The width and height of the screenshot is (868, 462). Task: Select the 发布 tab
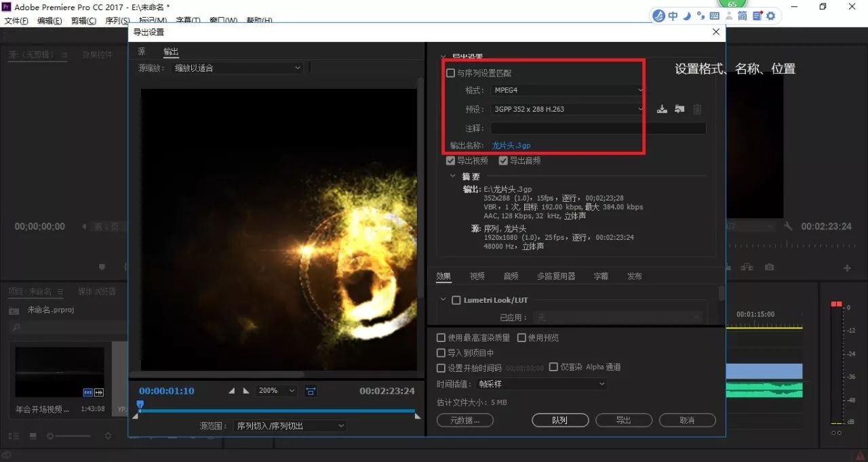tap(635, 276)
